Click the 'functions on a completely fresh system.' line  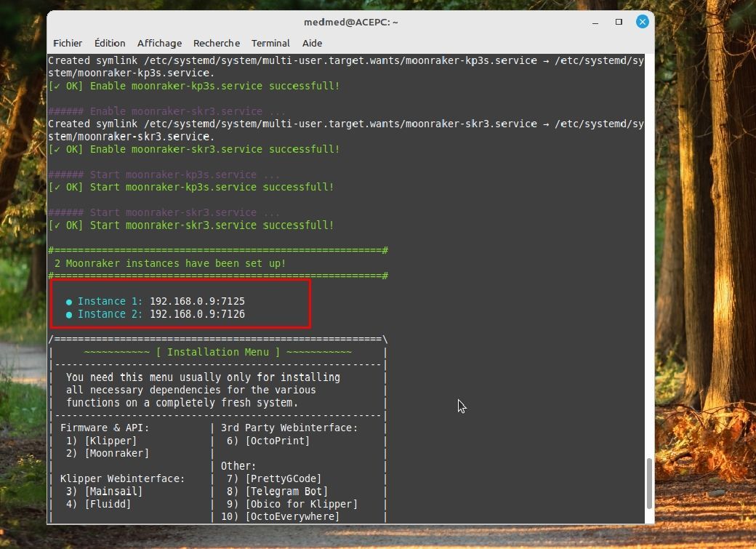182,402
